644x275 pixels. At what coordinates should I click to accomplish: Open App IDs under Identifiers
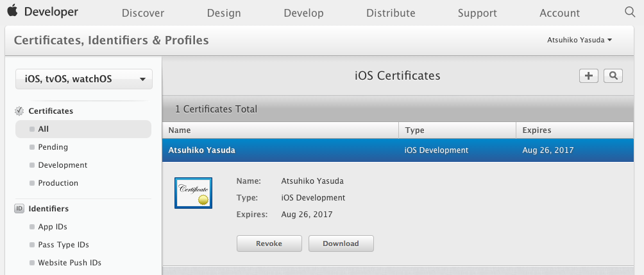(x=53, y=227)
